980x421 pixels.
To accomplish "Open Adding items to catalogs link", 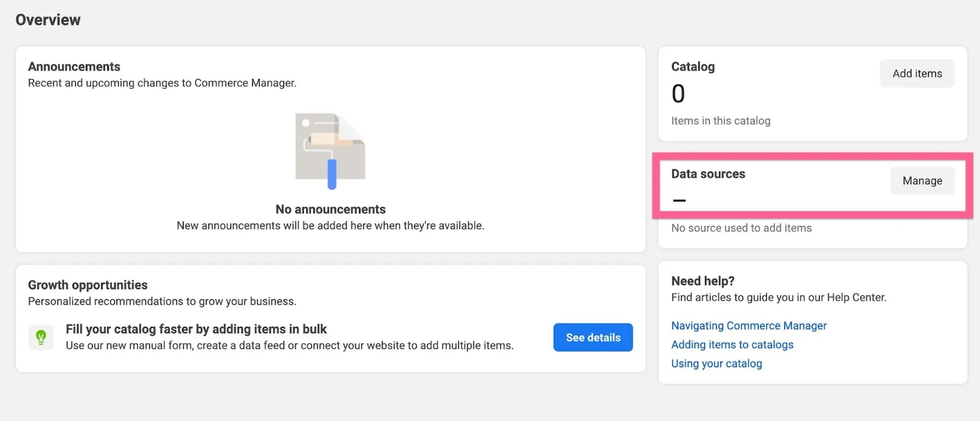I will click(x=732, y=345).
